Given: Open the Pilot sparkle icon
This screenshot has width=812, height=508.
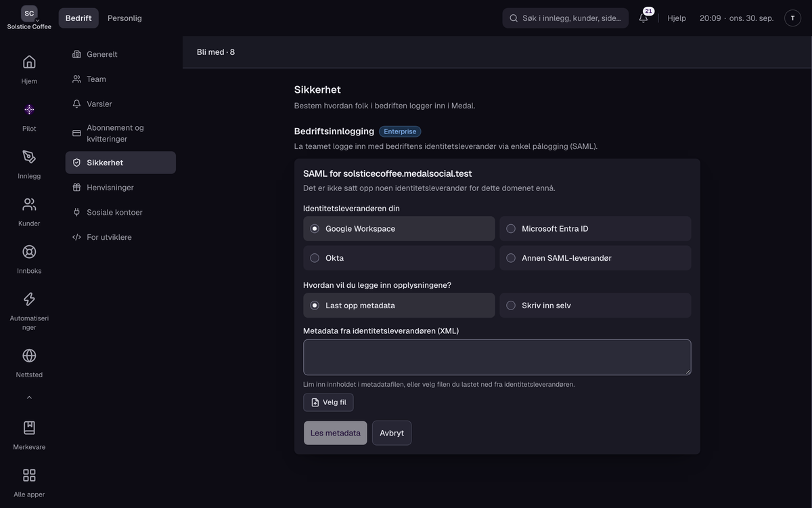Looking at the screenshot, I should click(29, 109).
